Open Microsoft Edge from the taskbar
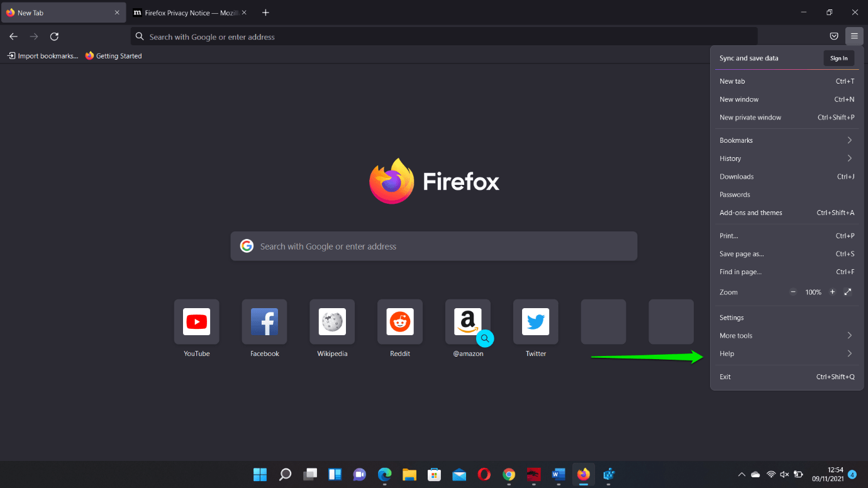The image size is (868, 488). (384, 474)
